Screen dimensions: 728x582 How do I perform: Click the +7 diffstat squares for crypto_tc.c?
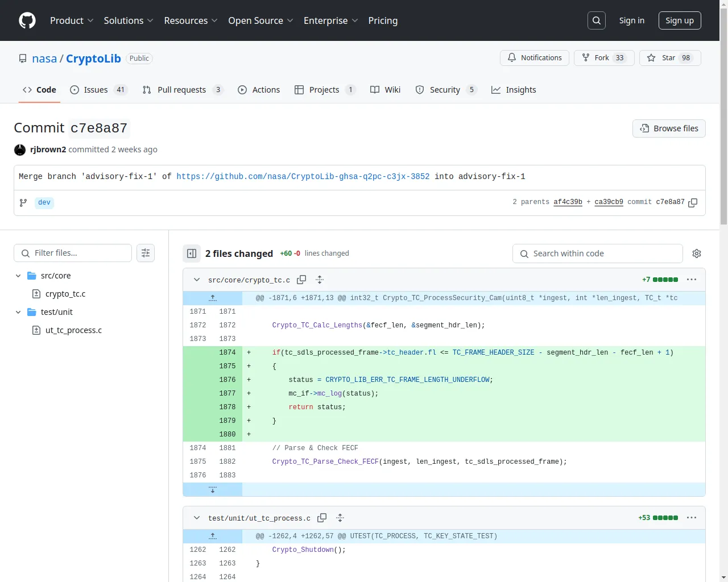665,280
